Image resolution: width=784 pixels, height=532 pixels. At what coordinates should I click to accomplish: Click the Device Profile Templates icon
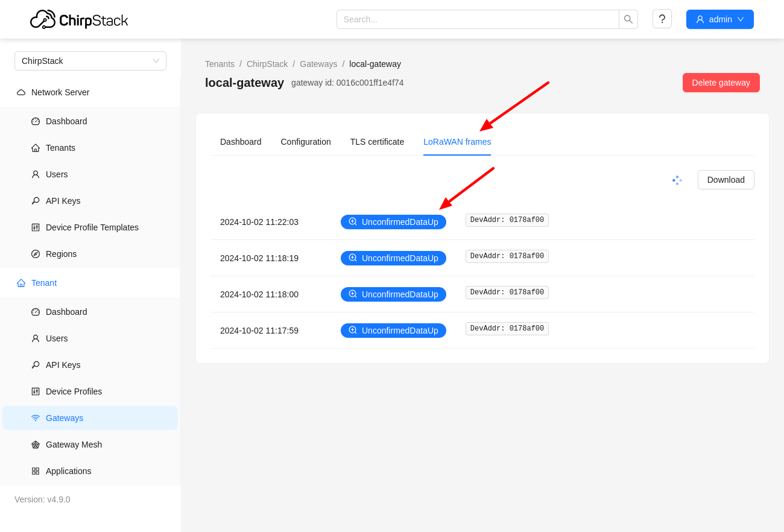(36, 227)
